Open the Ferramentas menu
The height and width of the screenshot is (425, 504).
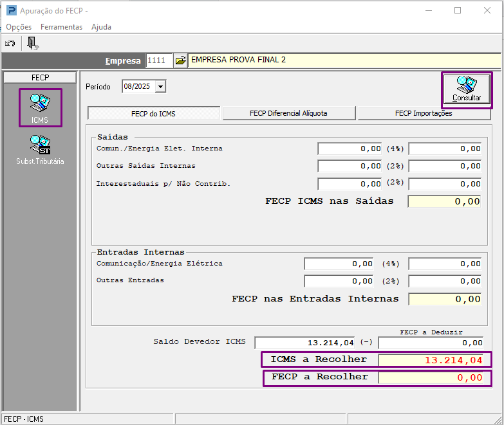[61, 27]
